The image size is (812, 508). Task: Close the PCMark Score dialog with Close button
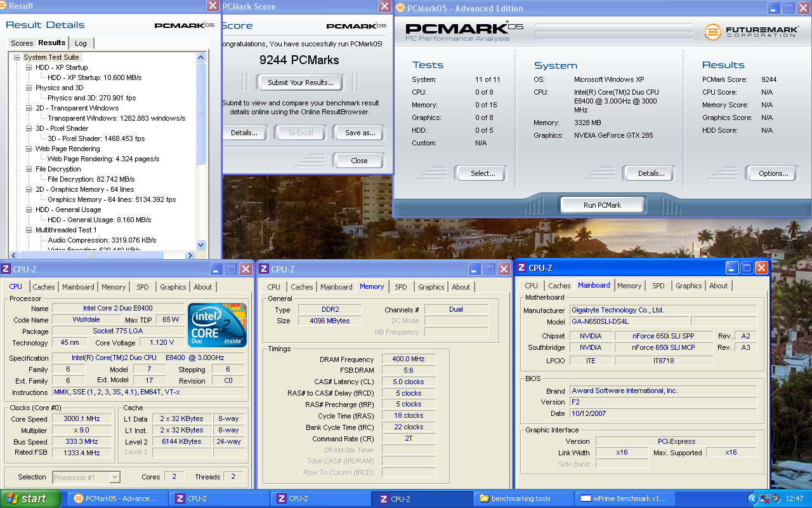[x=359, y=161]
